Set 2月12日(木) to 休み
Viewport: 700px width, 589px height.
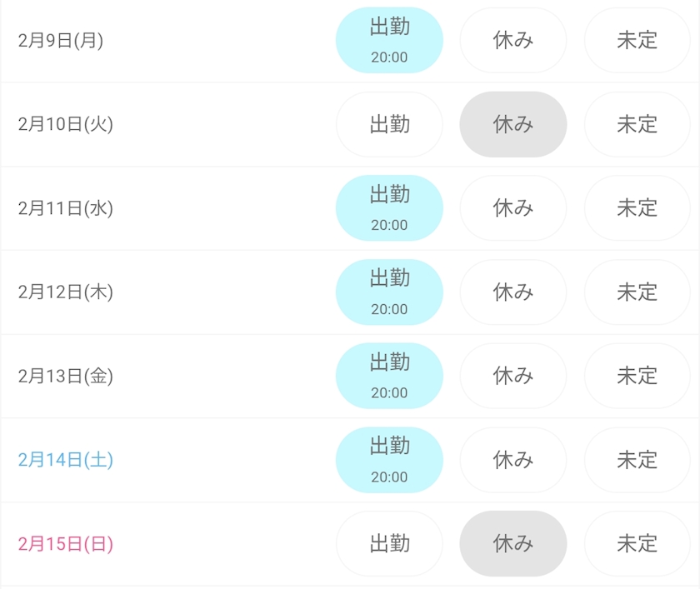513,292
